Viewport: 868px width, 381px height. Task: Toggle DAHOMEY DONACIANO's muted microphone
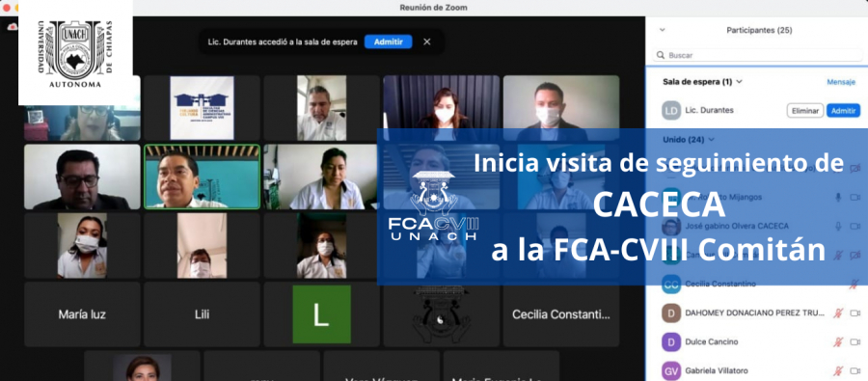839,313
